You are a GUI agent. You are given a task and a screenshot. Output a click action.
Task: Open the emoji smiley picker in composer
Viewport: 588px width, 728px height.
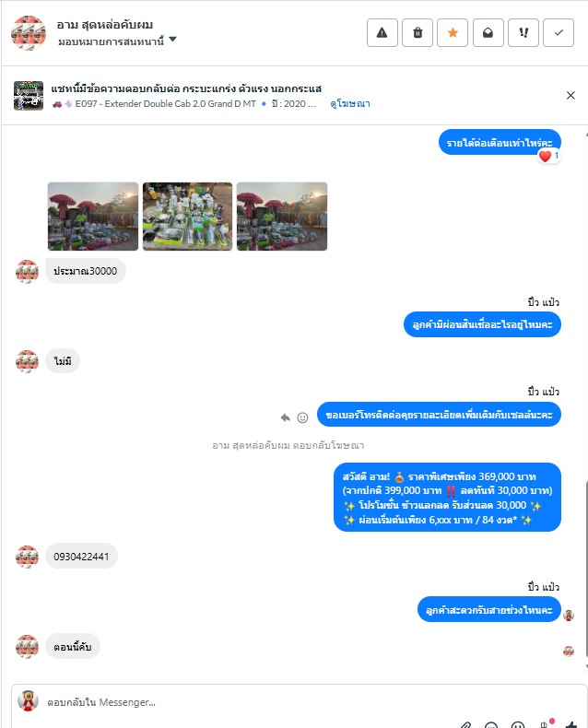pyautogui.click(x=517, y=724)
